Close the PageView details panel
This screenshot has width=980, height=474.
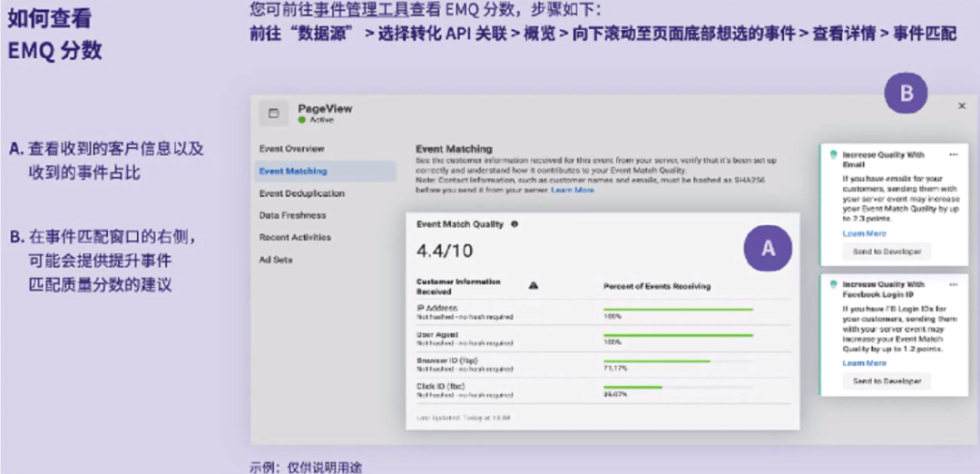pos(962,106)
